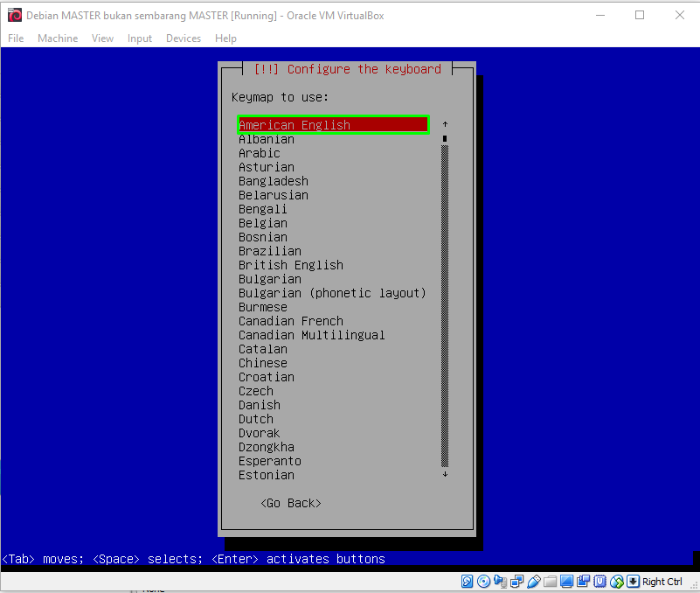
Task: Click the mouse integration status icon
Action: pos(616,581)
